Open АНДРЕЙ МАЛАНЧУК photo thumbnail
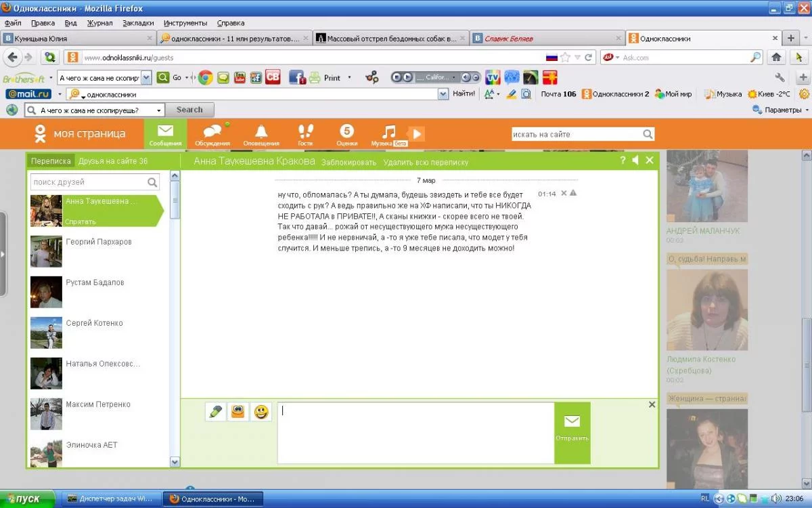 (707, 186)
